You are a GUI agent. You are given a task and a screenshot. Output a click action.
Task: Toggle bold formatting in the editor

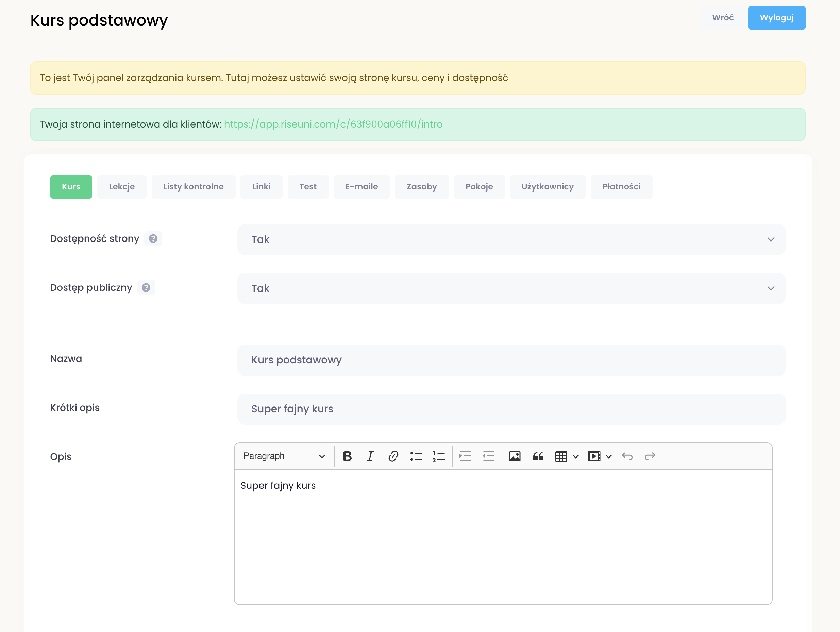pyautogui.click(x=347, y=456)
